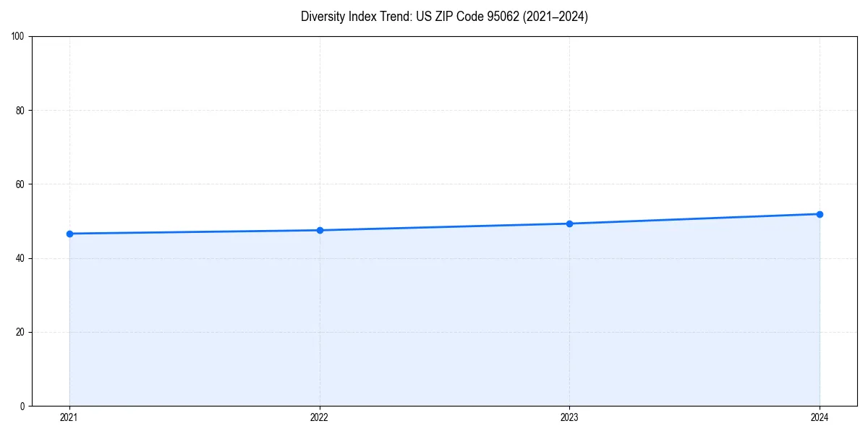The width and height of the screenshot is (868, 434).
Task: Click the 2022 x-axis tick label
Action: 319,417
